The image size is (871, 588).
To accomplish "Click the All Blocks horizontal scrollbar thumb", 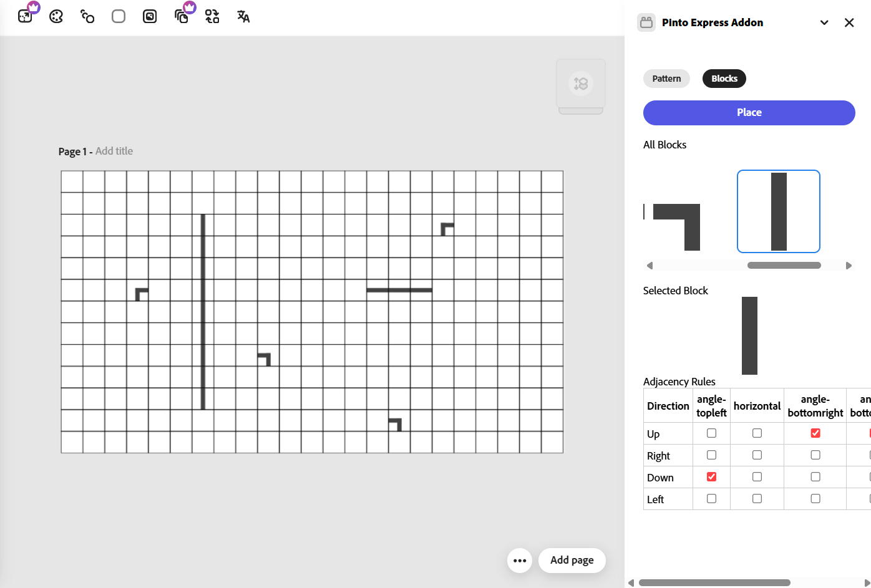I will point(784,266).
